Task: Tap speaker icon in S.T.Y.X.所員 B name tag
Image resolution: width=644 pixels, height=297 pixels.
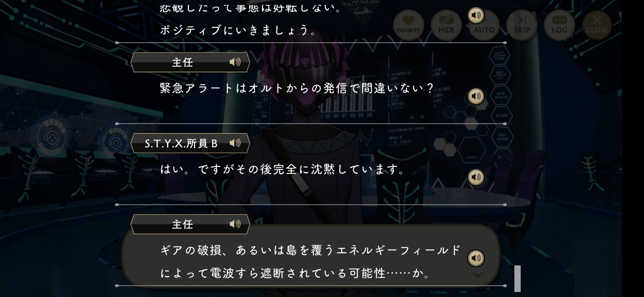Action: tap(235, 143)
